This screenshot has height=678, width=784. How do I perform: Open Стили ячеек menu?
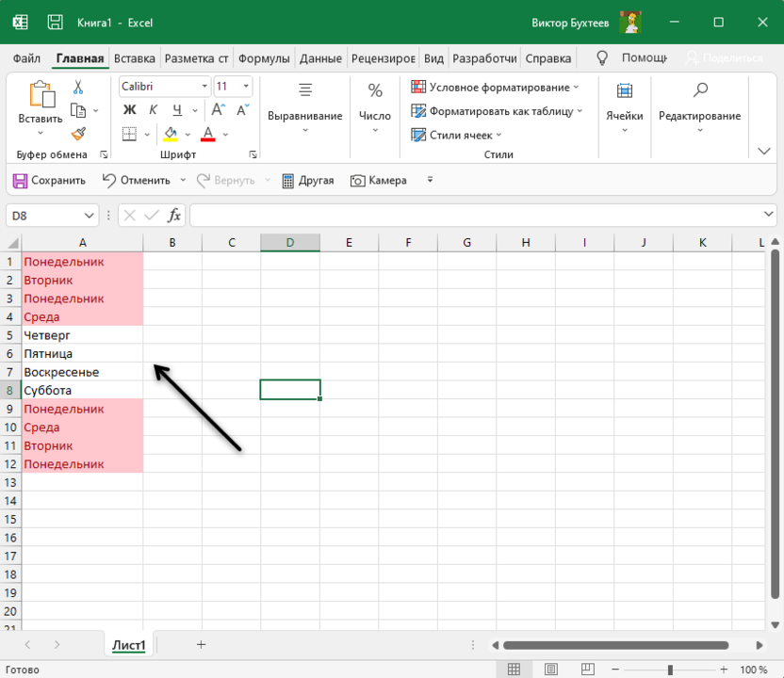[456, 135]
